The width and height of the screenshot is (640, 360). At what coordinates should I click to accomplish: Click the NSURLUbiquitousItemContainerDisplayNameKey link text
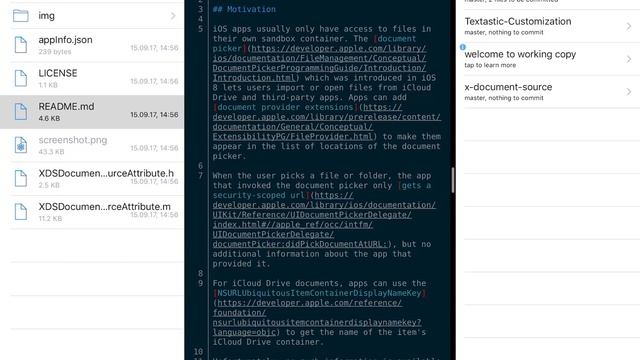(319, 293)
